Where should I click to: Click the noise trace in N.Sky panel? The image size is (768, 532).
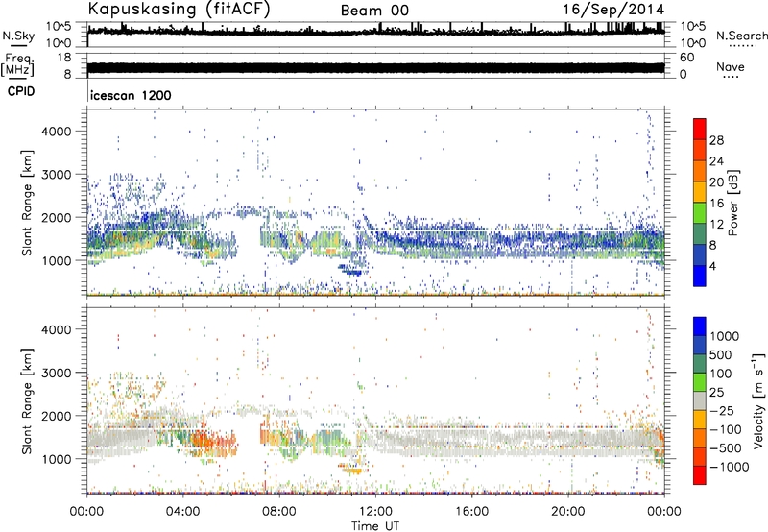[x=375, y=32]
